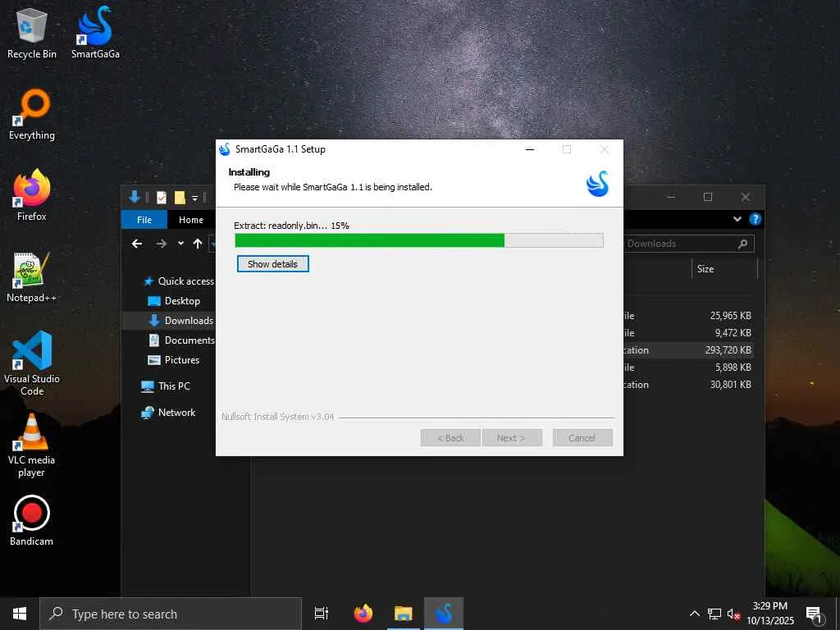Click the Explorer search magnifier icon
Image resolution: width=840 pixels, height=630 pixels.
[742, 244]
